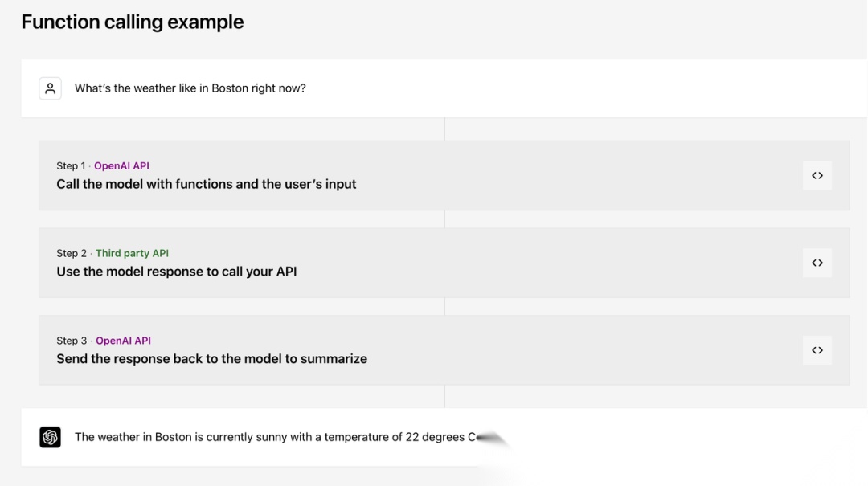Click the OpenAI API label in Step 3

coord(123,341)
